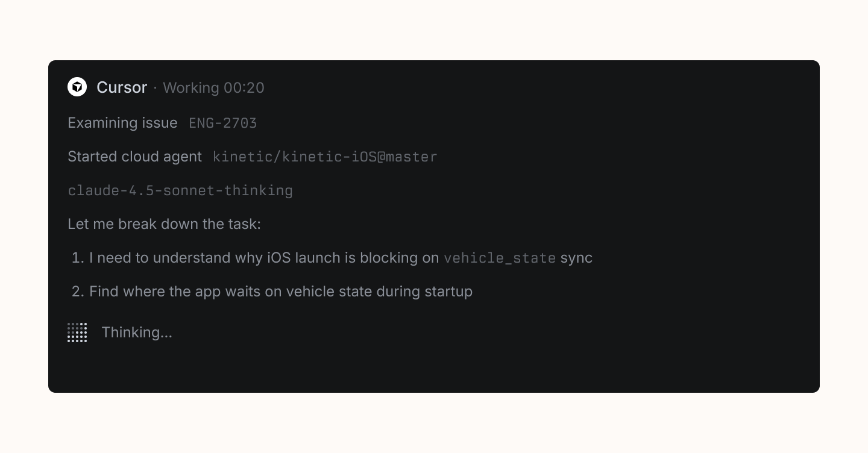Select the Cursor agent name
This screenshot has width=868, height=453.
point(122,87)
